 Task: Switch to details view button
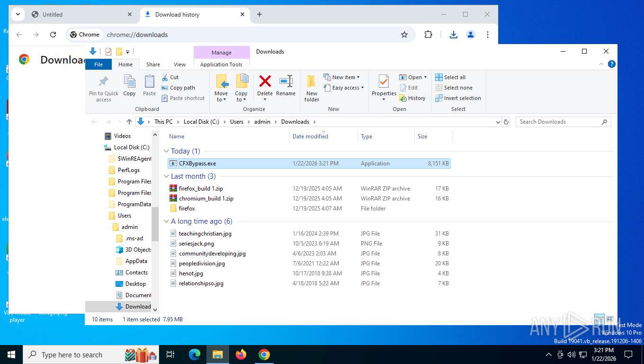click(599, 319)
